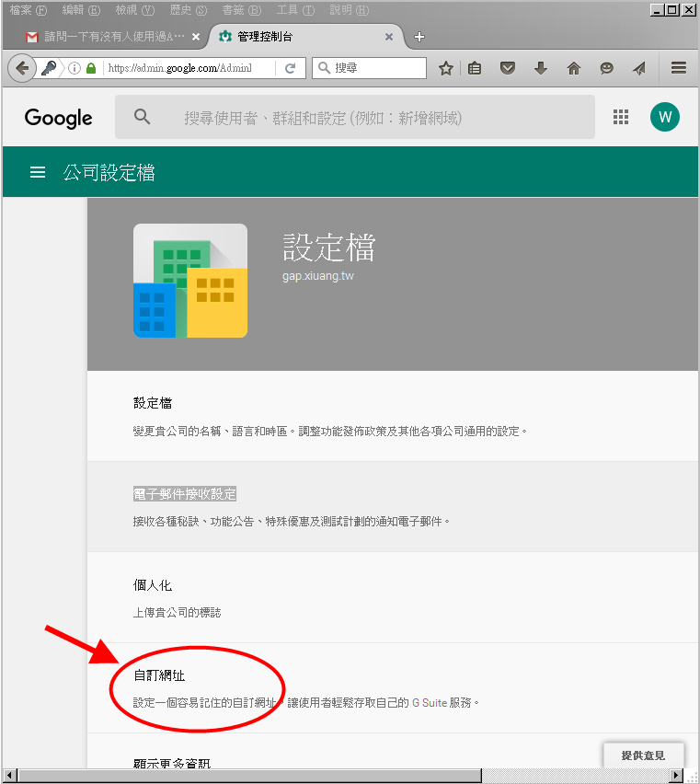Click the 提供意見 feedback button
Screen dimensions: 700x784
[643, 755]
